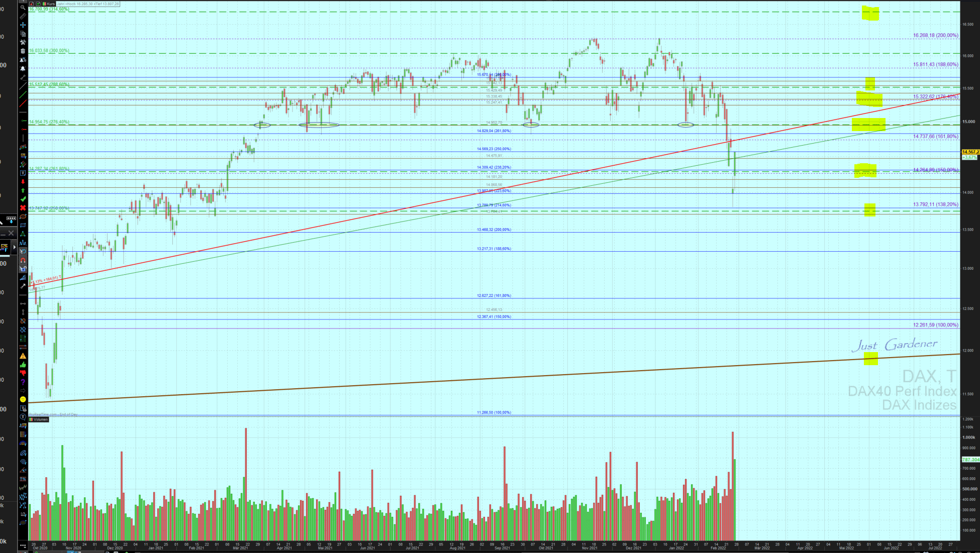This screenshot has height=553, width=980.
Task: Pick the red down arrow marker tool
Action: coord(23,182)
